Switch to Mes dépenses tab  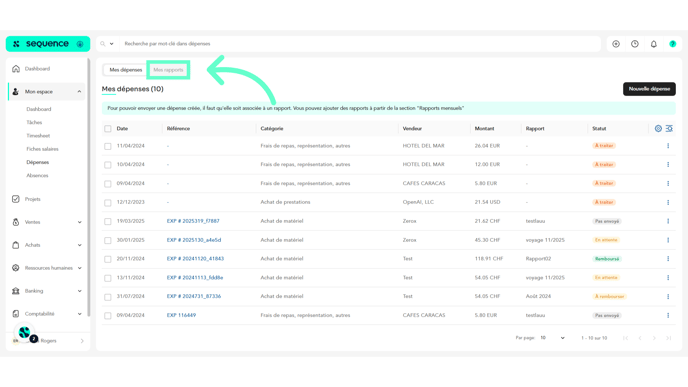(x=125, y=70)
